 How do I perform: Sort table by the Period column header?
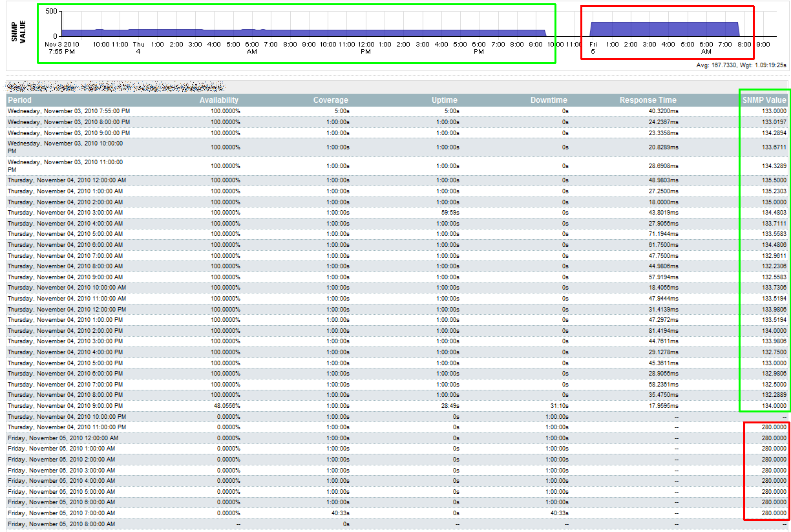point(19,100)
